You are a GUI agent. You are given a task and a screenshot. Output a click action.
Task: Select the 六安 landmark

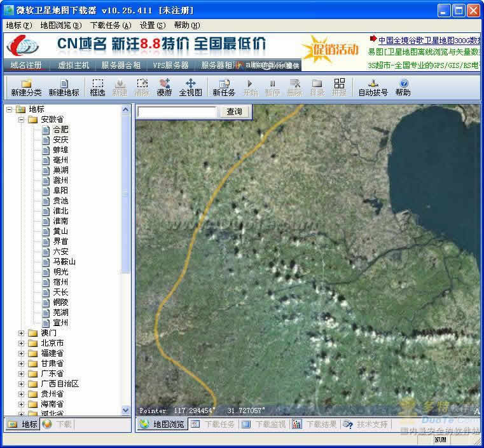[60, 252]
